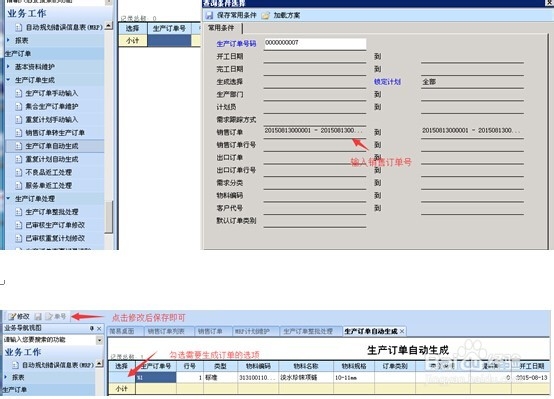Click the 客户代号 start input field

pos(315,209)
